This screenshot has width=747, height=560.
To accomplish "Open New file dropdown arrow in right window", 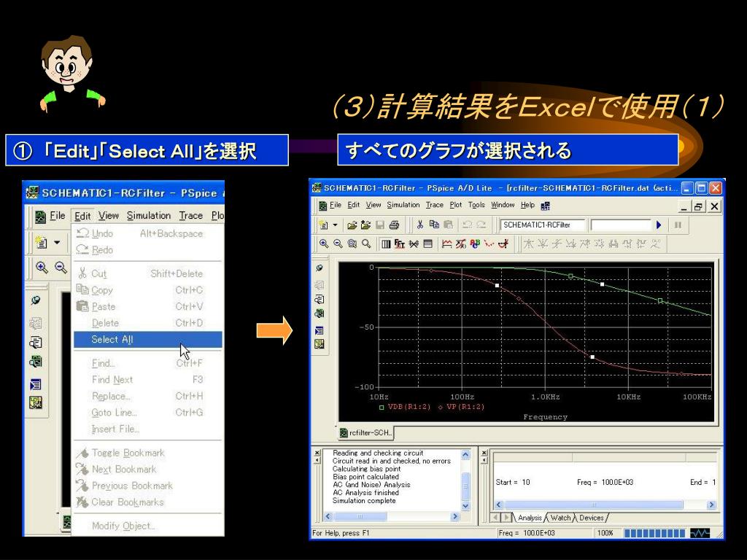I will [335, 225].
